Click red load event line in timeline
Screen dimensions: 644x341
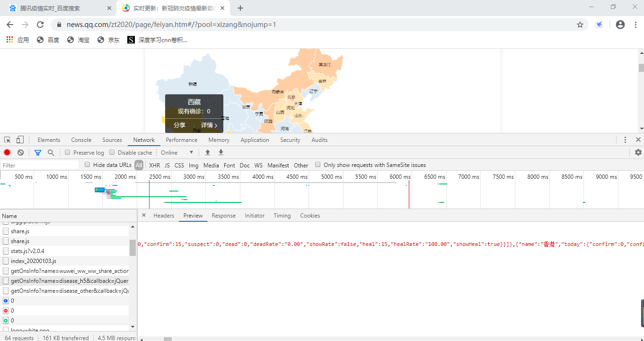pos(409,194)
